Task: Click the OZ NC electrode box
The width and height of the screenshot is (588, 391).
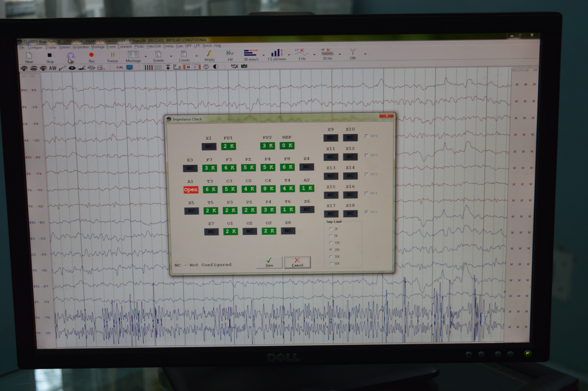Action: coord(250,231)
